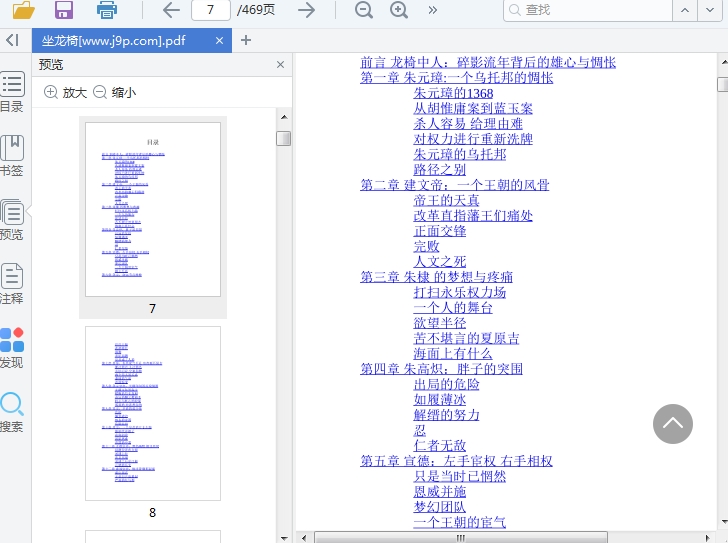
Task: Click the thumbnail panel scrollbar handle
Action: click(284, 138)
